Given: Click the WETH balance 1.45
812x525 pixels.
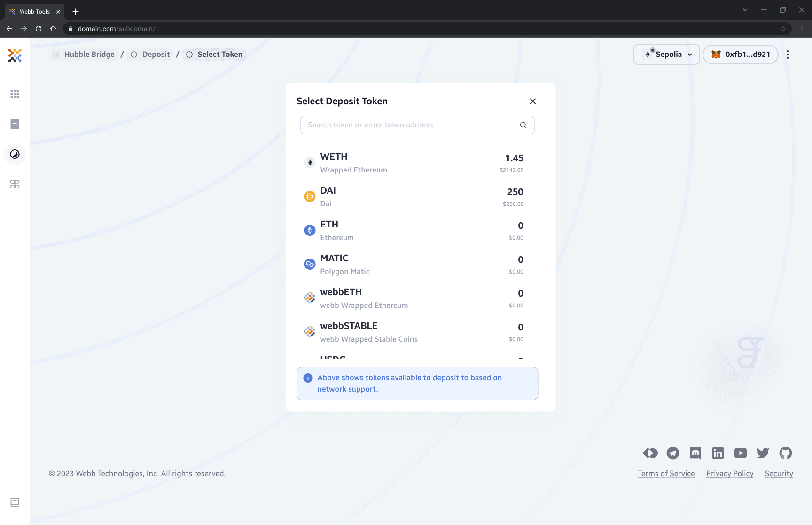Looking at the screenshot, I should 514,158.
